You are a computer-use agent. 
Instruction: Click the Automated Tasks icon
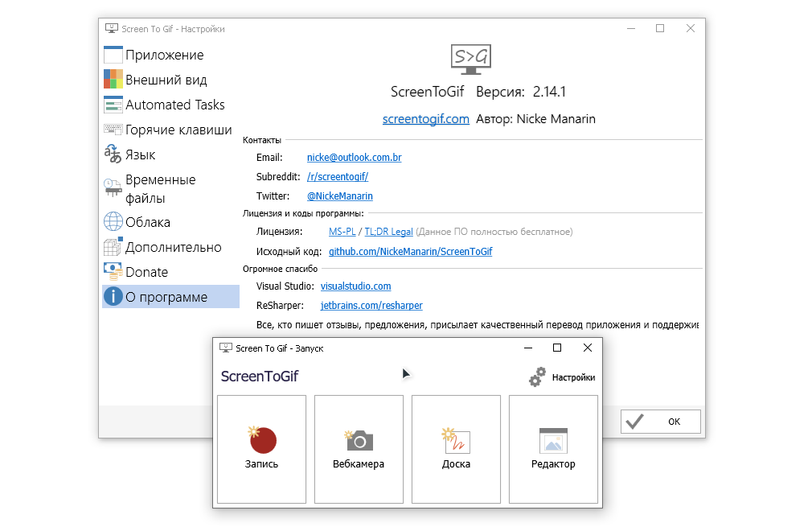coord(113,105)
